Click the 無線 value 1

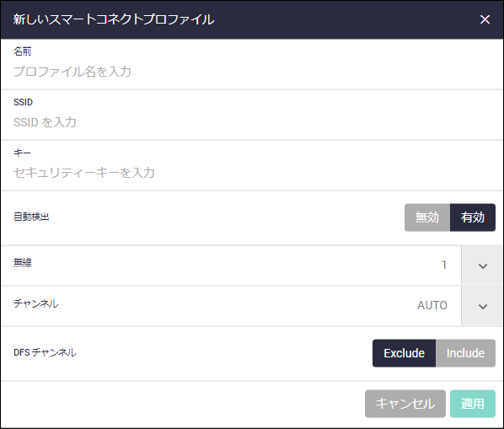click(444, 265)
